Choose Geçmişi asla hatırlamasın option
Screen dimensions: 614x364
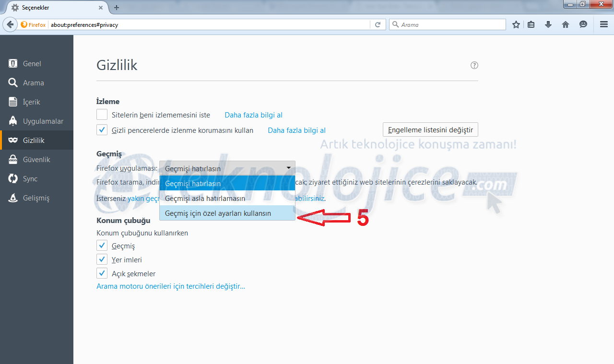tap(227, 198)
